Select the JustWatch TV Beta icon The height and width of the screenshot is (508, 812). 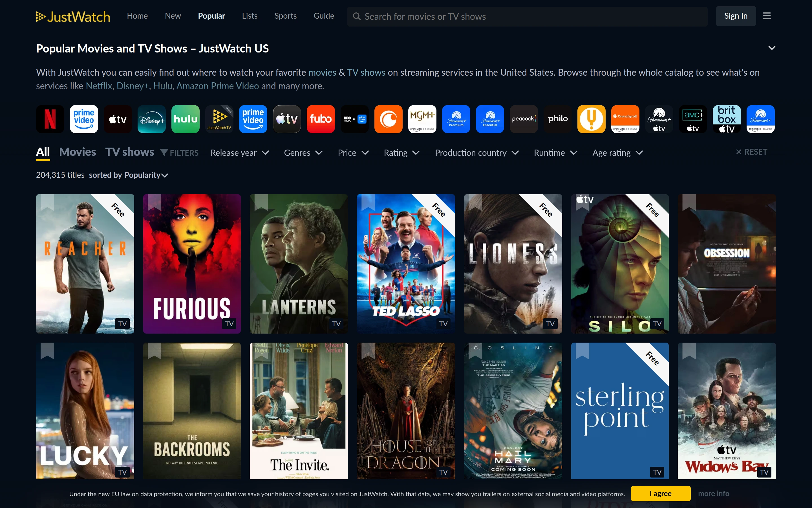pos(219,119)
